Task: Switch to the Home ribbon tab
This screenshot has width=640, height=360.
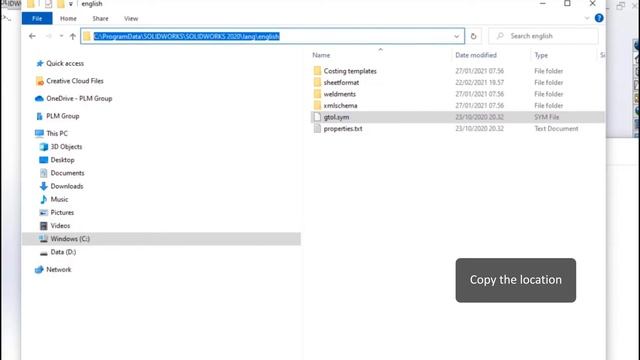Action: [x=68, y=18]
